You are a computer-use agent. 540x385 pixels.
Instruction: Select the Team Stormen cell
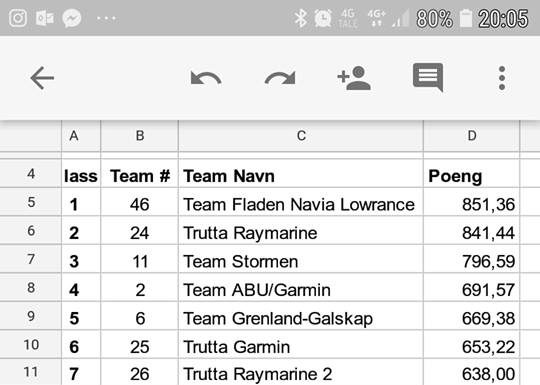pyautogui.click(x=301, y=259)
